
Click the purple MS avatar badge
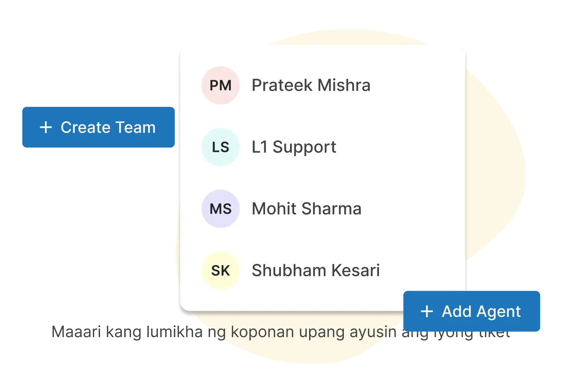coord(221,209)
